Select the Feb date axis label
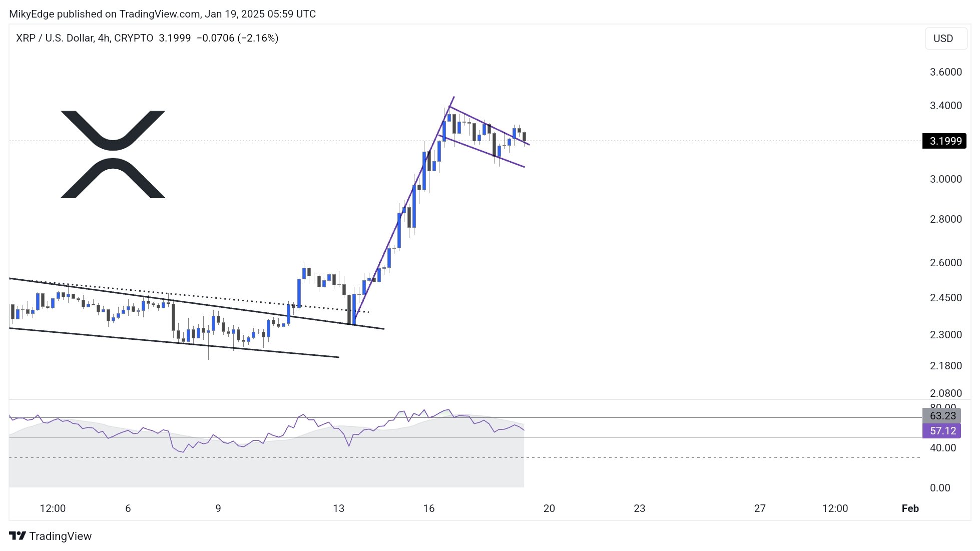Screen dimensions: 980x551 (910, 508)
